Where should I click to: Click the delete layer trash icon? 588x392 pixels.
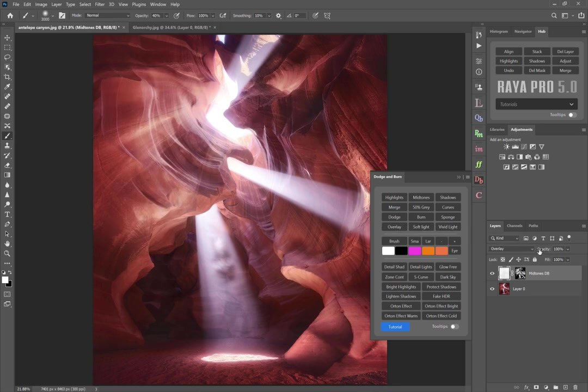click(x=575, y=388)
